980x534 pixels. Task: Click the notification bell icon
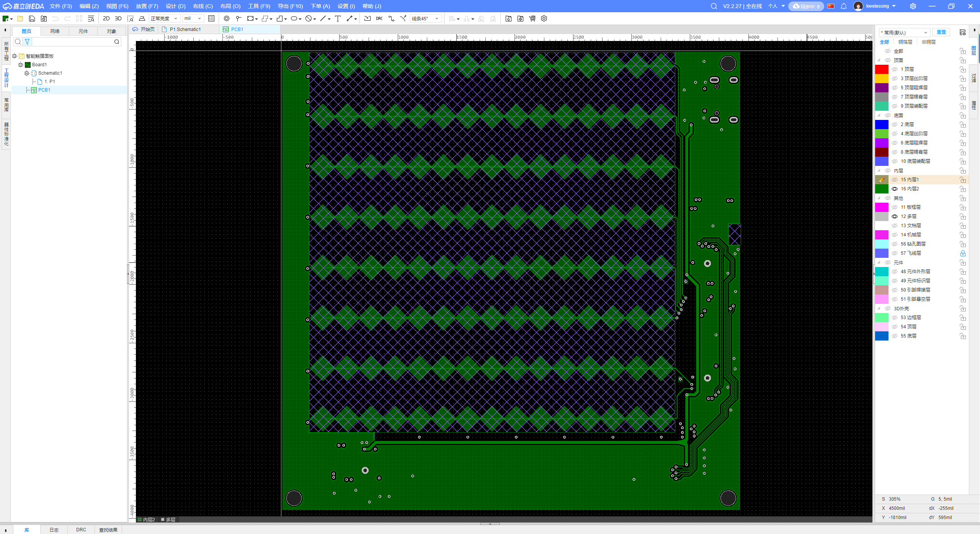click(x=844, y=6)
